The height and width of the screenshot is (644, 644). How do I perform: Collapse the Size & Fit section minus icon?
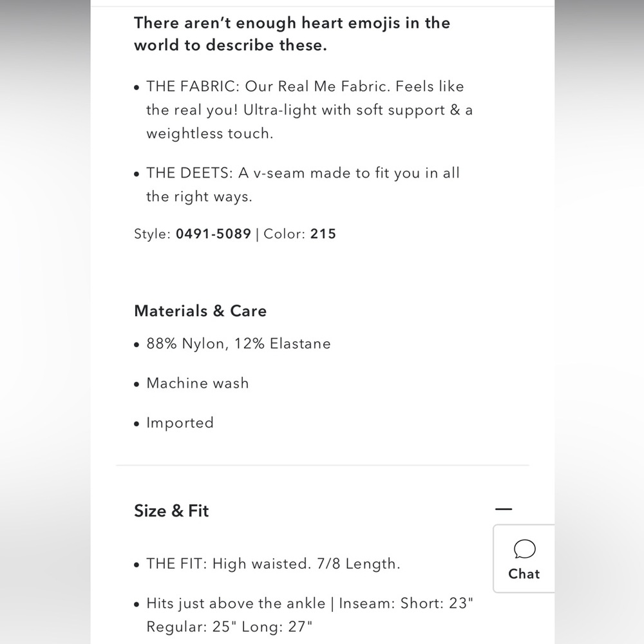[504, 509]
